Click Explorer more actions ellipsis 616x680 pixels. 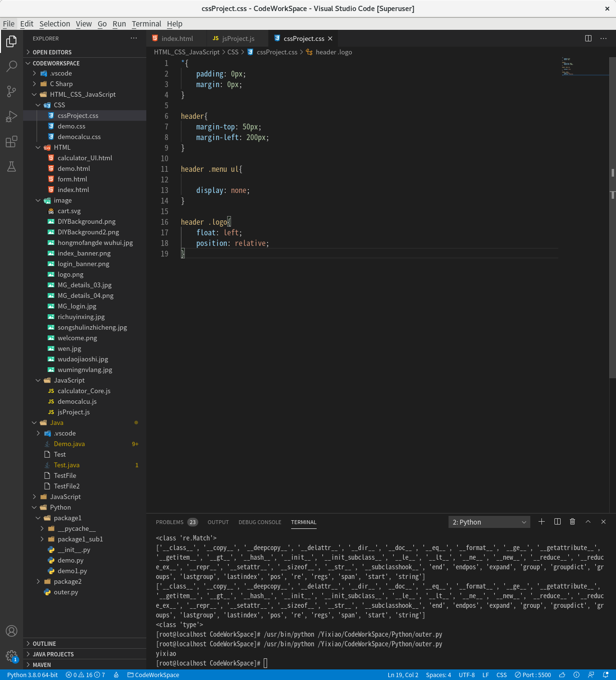(x=134, y=38)
